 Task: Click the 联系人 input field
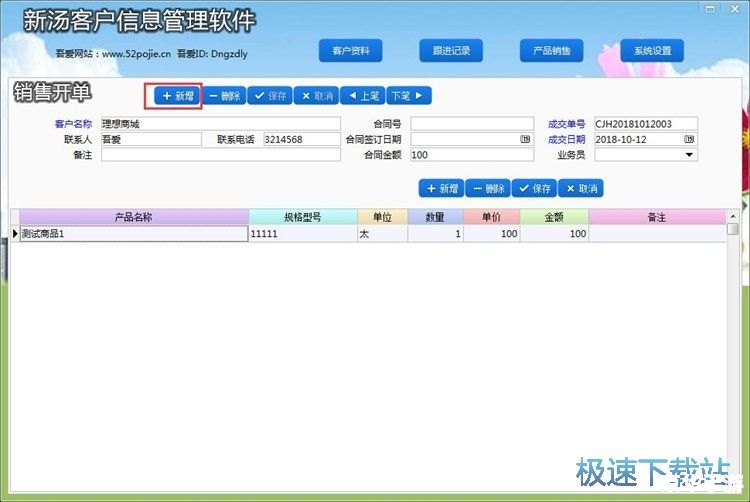pos(151,139)
